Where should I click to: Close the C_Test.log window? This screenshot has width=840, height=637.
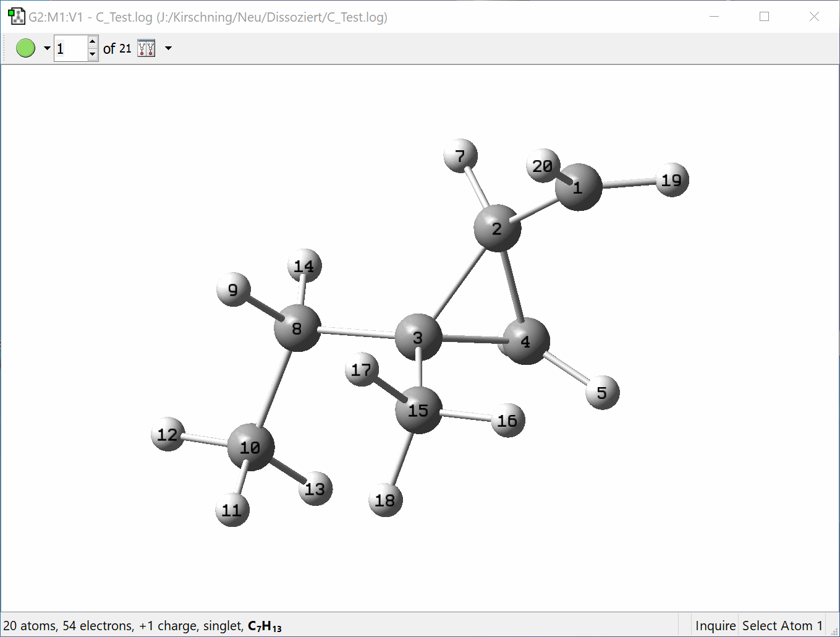[815, 17]
